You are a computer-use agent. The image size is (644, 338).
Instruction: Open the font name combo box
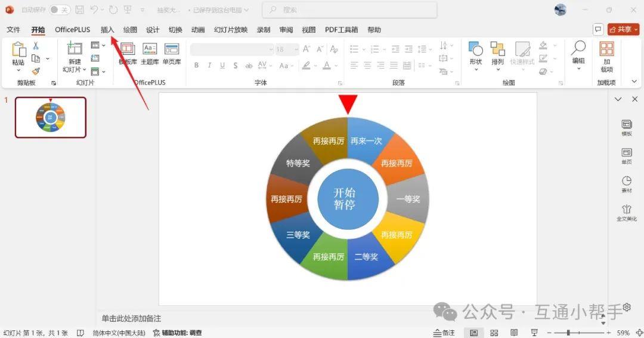(232, 50)
